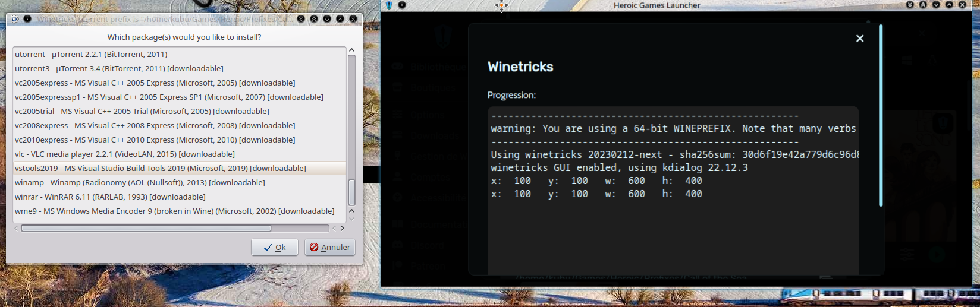The width and height of the screenshot is (980, 307).
Task: Open Heroic Games Launcher window menu icon
Action: pos(389,5)
